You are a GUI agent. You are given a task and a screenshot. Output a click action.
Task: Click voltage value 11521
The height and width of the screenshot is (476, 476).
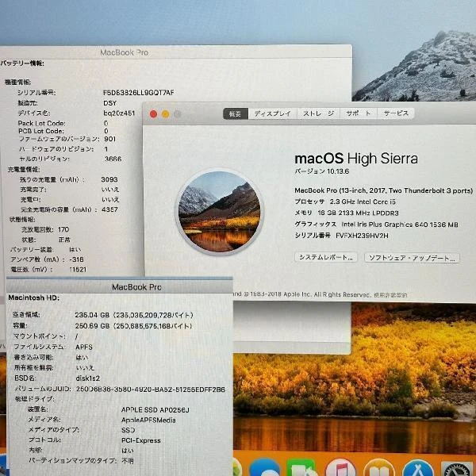tap(78, 270)
